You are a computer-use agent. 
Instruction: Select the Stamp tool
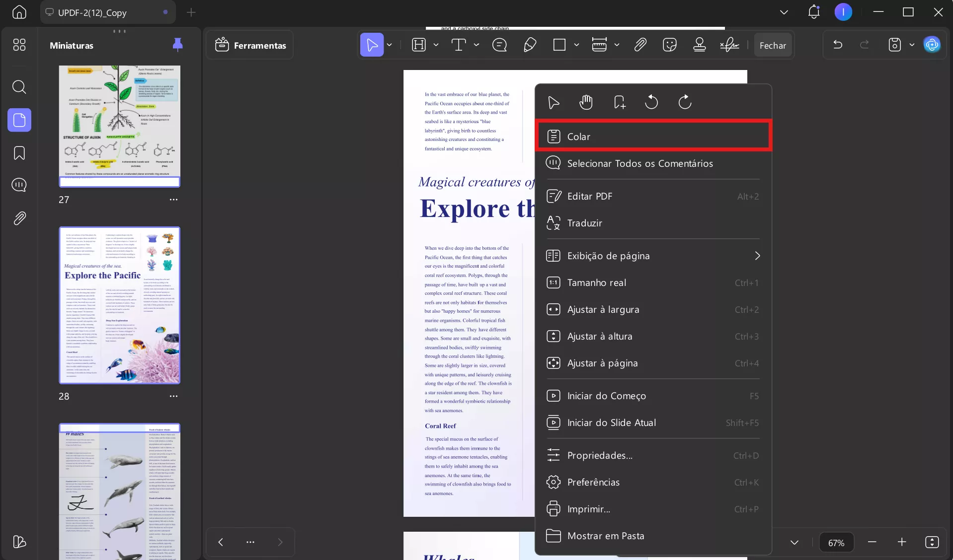pos(699,45)
